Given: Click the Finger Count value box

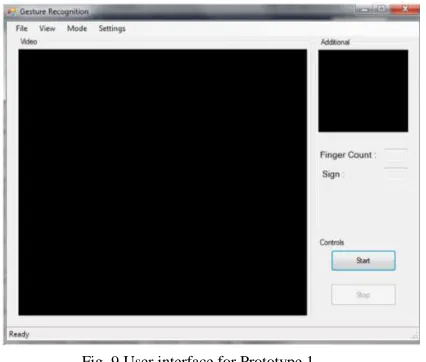Looking at the screenshot, I should click(x=396, y=155).
